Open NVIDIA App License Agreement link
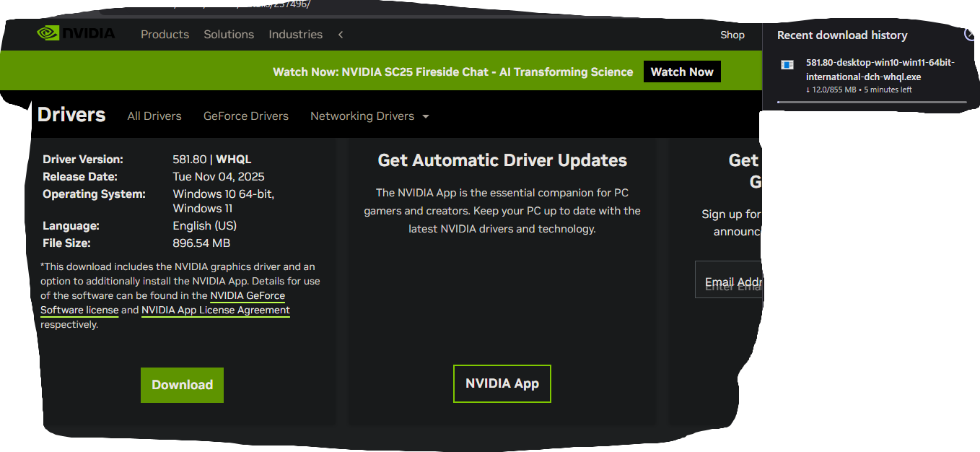980x452 pixels. coord(216,310)
